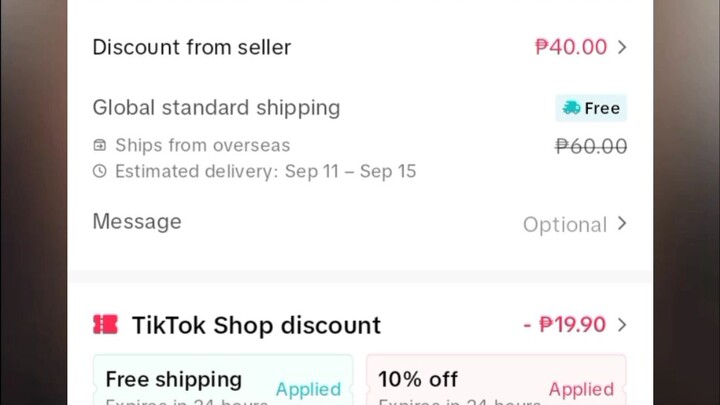This screenshot has width=720, height=405.
Task: Click the truck icon in Free badge
Action: pyautogui.click(x=571, y=108)
